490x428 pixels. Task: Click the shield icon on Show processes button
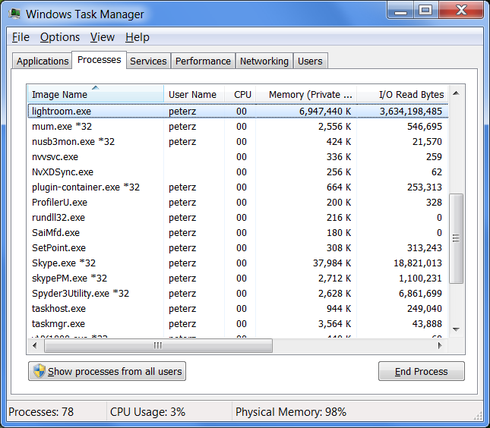39,371
